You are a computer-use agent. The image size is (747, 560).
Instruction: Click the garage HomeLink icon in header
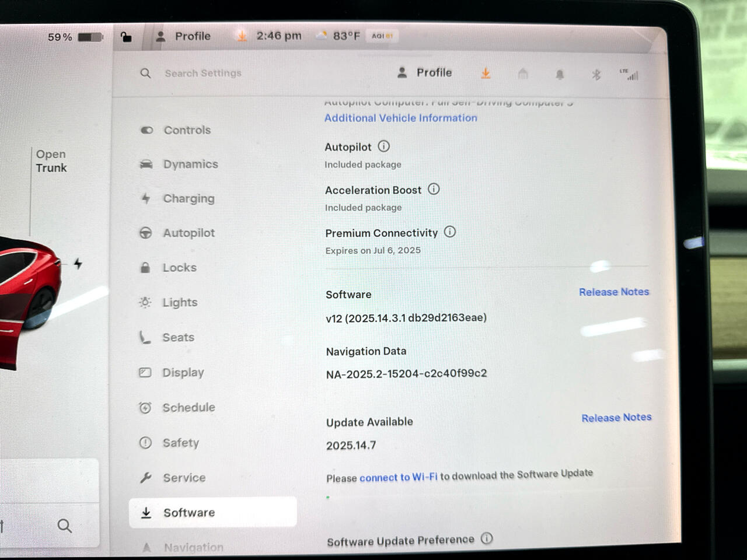click(x=523, y=73)
